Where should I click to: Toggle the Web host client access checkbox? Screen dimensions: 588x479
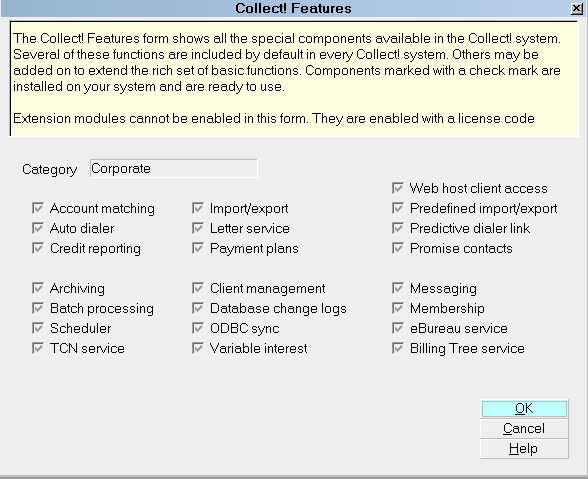398,188
